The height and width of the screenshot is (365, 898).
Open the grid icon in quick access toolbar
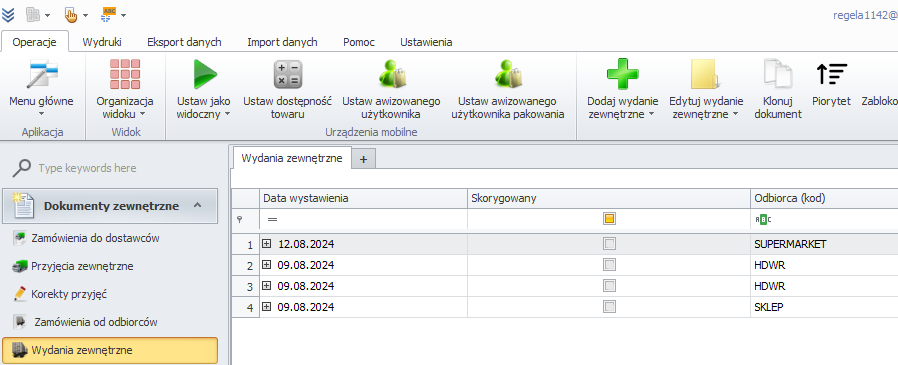33,14
